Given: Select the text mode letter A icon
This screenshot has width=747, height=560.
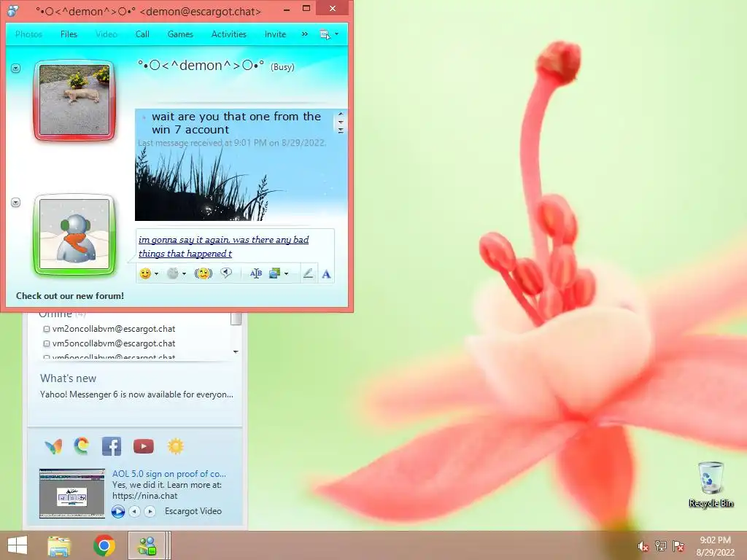Looking at the screenshot, I should click(x=326, y=274).
